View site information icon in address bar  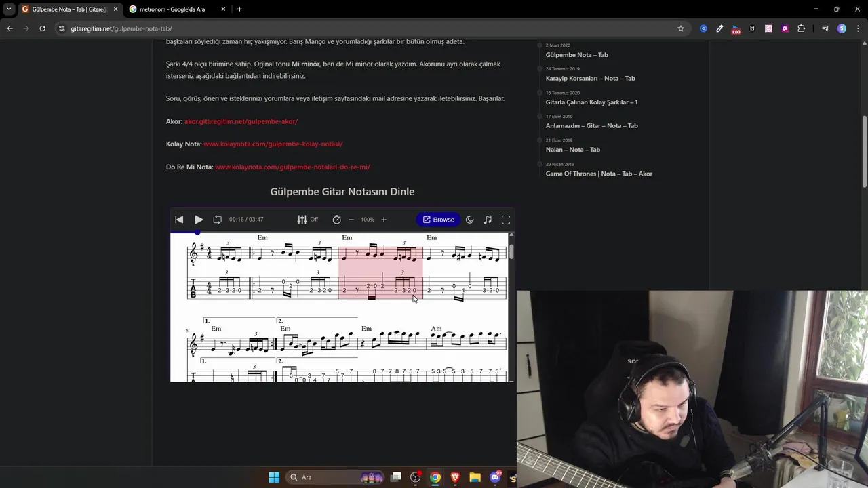click(x=62, y=28)
